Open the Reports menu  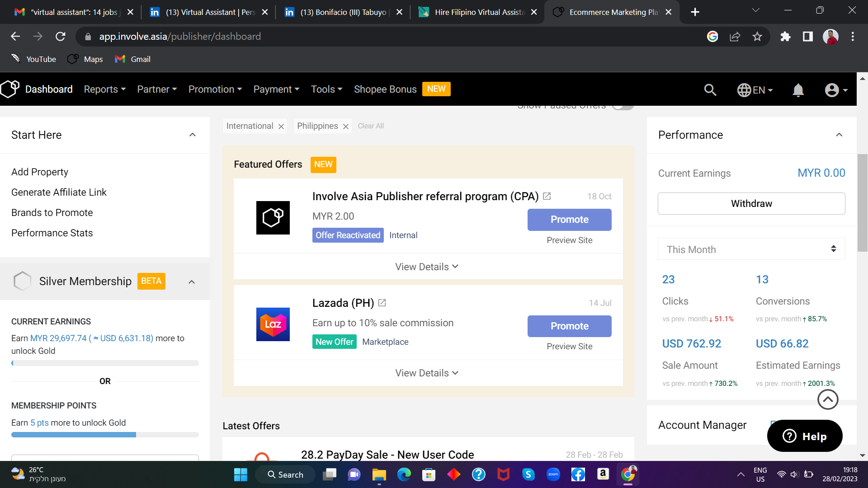104,89
